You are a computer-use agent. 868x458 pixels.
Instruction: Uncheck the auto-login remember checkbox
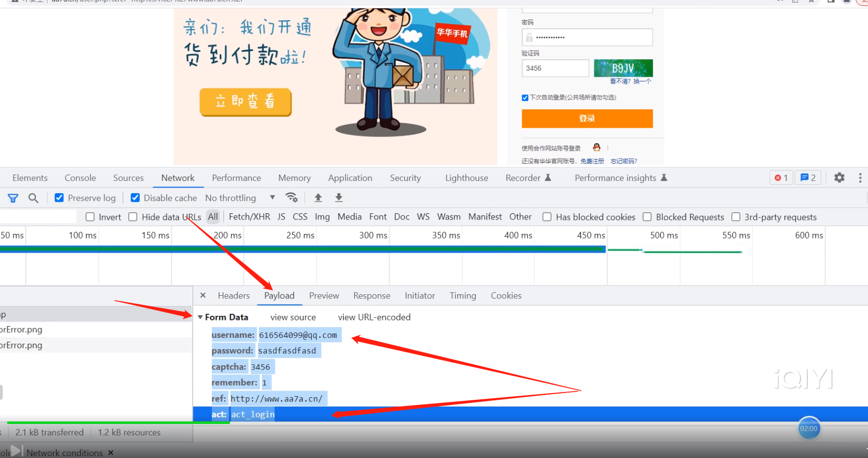[x=525, y=97]
